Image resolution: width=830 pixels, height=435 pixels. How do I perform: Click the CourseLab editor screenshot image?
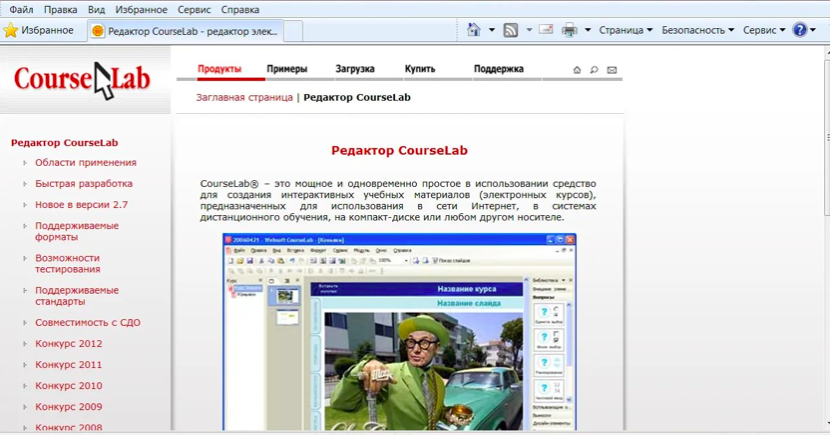tap(399, 332)
